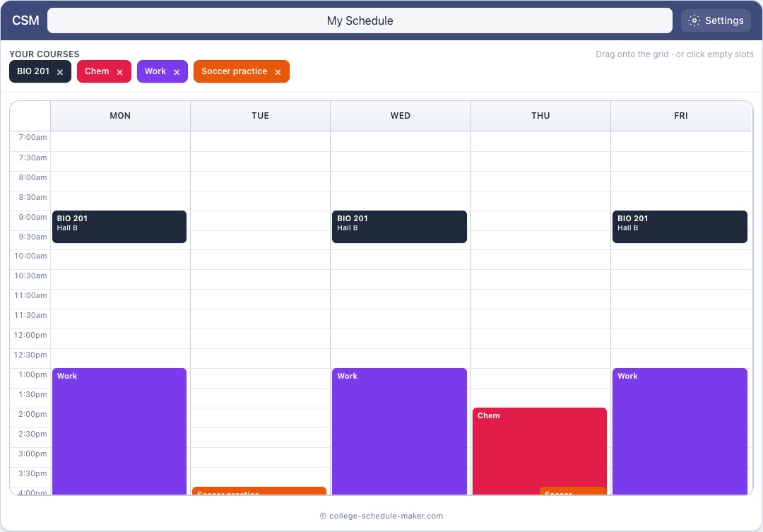Click the WED column header
The height and width of the screenshot is (532, 763).
pos(401,116)
